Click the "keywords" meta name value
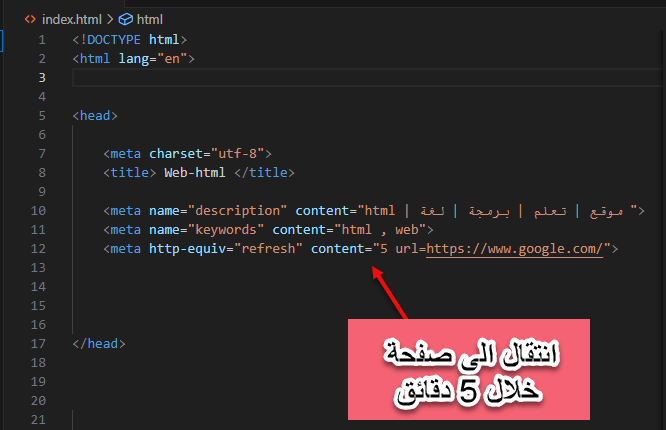The width and height of the screenshot is (666, 430). coord(231,230)
